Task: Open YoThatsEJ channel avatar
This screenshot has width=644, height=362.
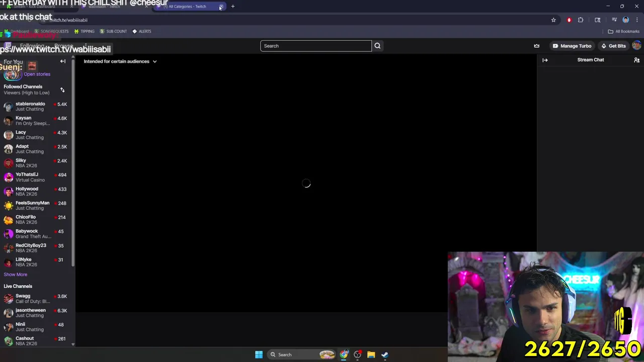Action: point(8,177)
